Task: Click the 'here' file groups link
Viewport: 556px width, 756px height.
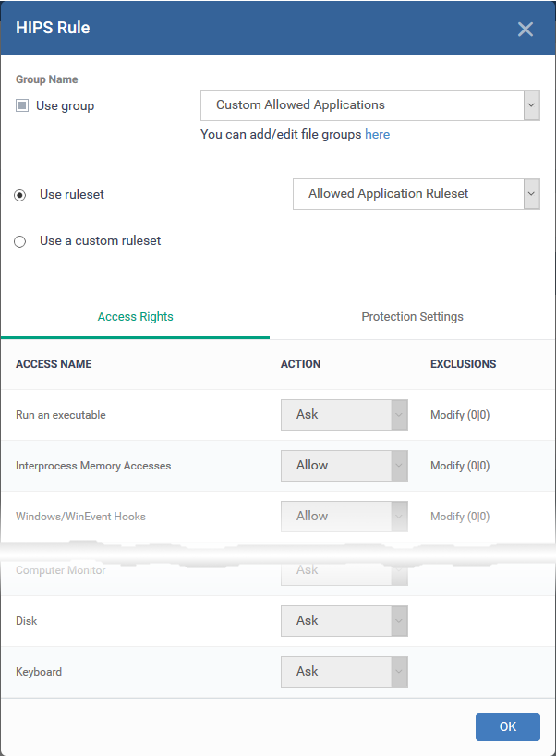Action: click(377, 135)
